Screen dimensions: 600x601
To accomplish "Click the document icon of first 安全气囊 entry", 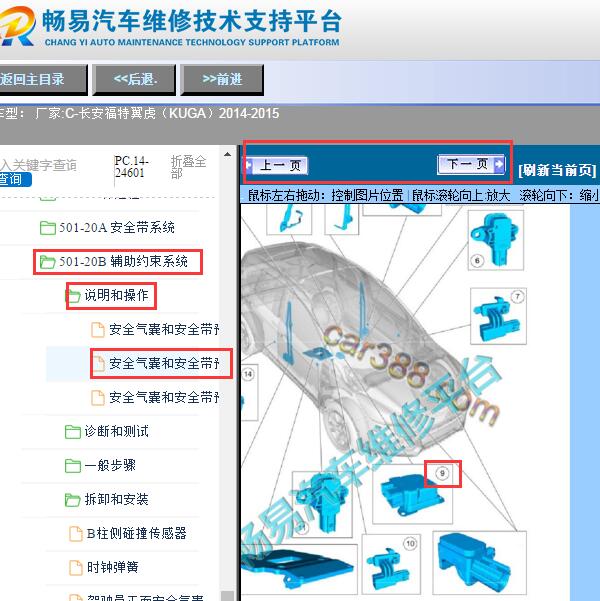I will click(97, 330).
